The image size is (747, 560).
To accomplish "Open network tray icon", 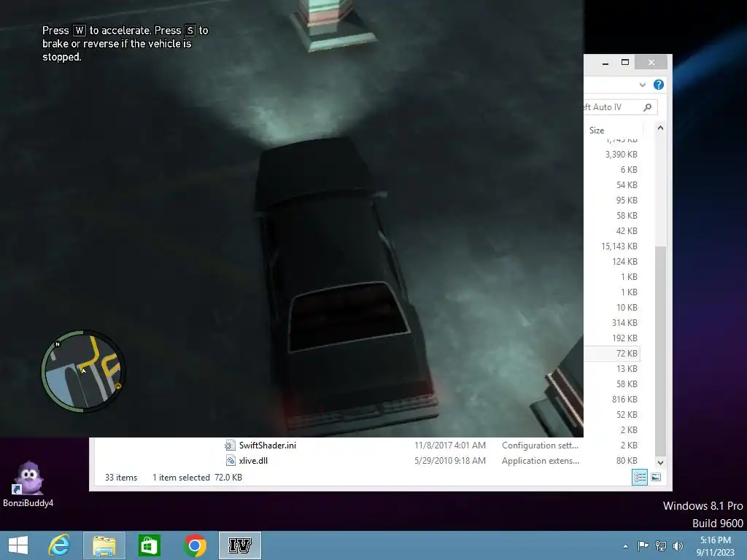I will pos(661,545).
